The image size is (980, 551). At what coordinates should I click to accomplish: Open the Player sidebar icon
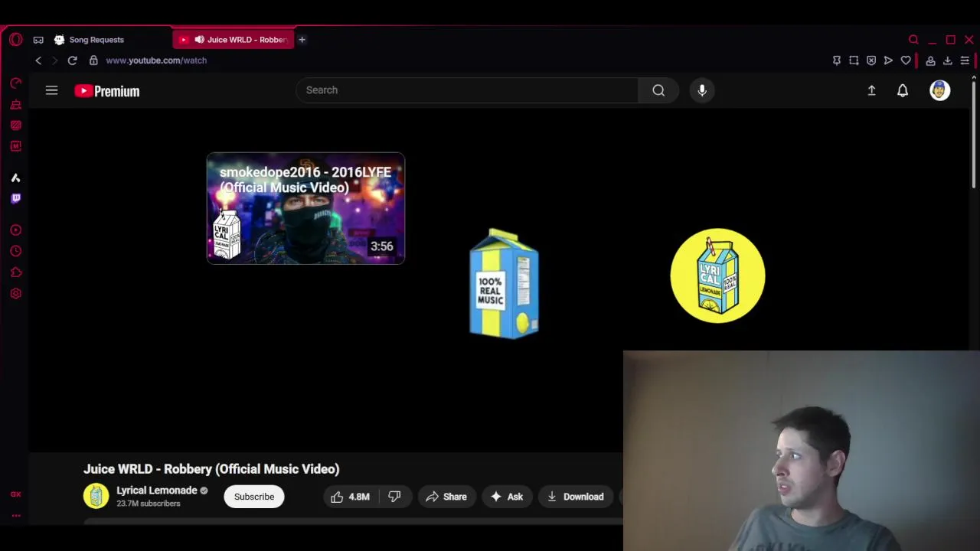[15, 230]
